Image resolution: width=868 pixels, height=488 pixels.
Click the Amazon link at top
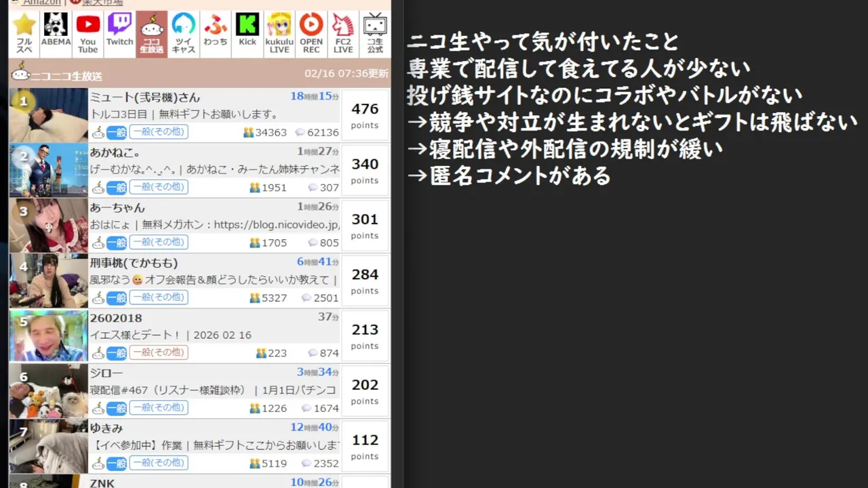tap(41, 3)
